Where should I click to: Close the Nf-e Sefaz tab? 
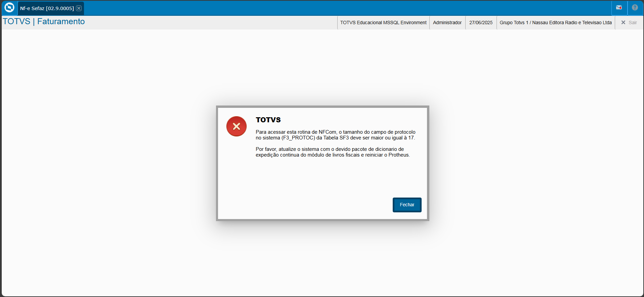pos(79,8)
